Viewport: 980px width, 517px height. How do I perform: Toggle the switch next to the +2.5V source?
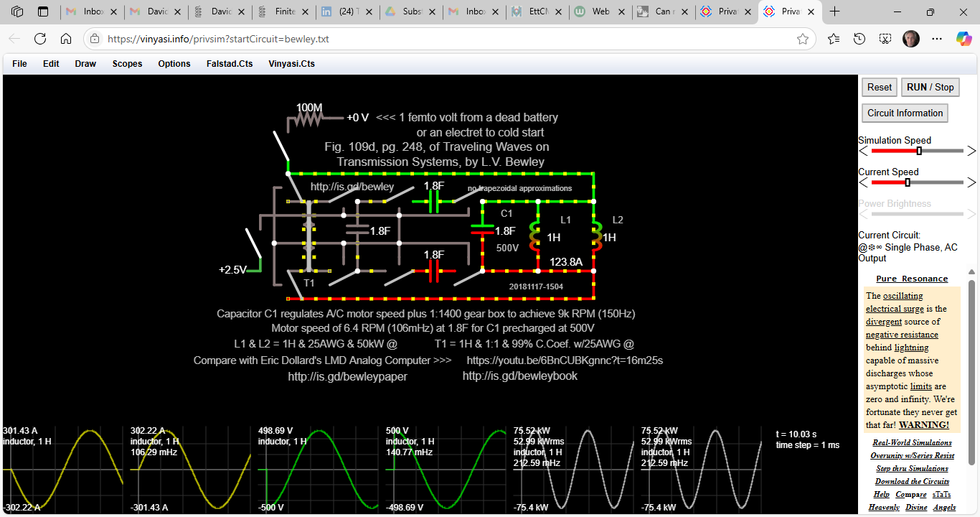[x=254, y=243]
